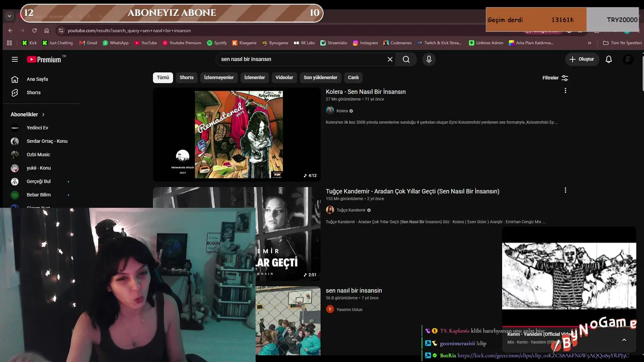Open the Gmail bookmark
Image resolution: width=644 pixels, height=362 pixels.
pos(88,43)
